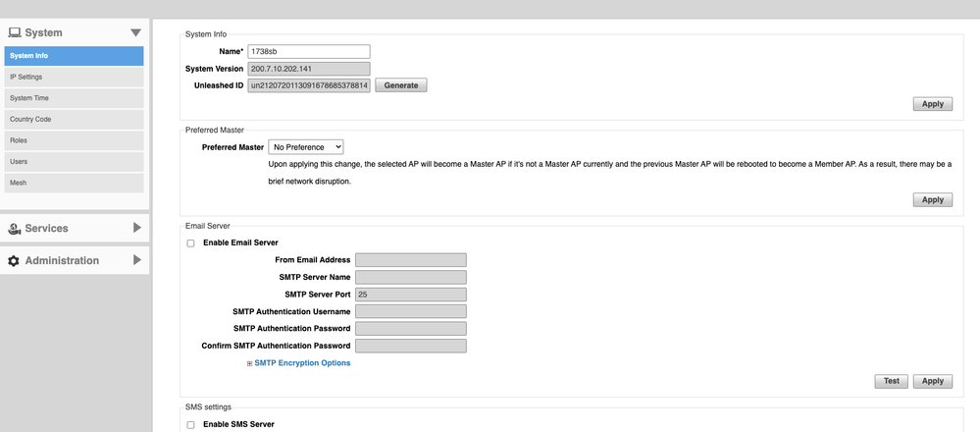The image size is (980, 432).
Task: Open IP Settings in sidebar
Action: pos(74,77)
